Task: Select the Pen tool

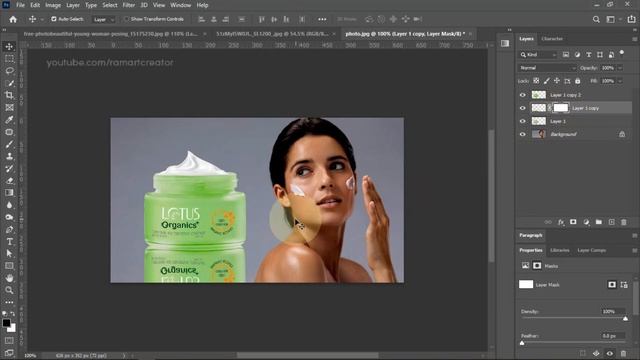Action: click(x=9, y=229)
